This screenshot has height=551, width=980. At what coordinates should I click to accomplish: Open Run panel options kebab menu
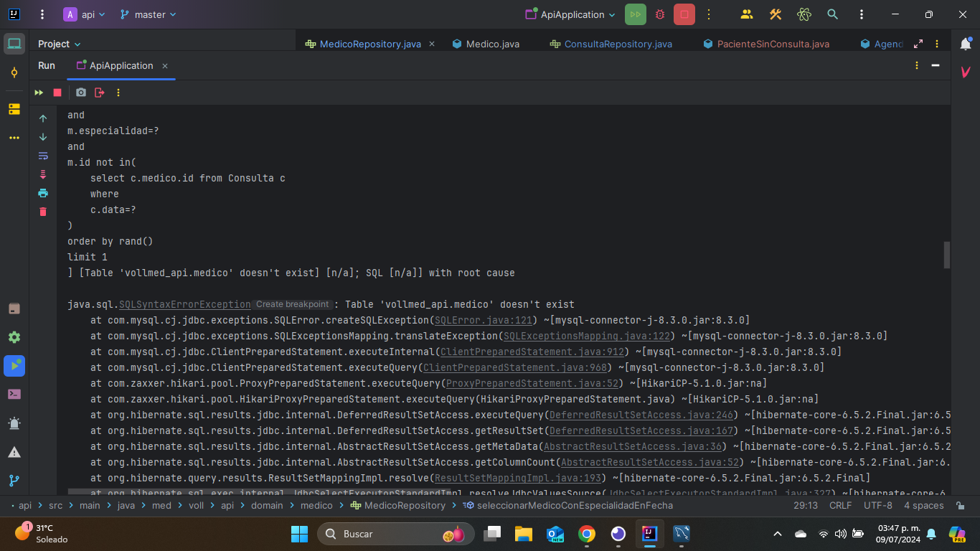click(917, 65)
